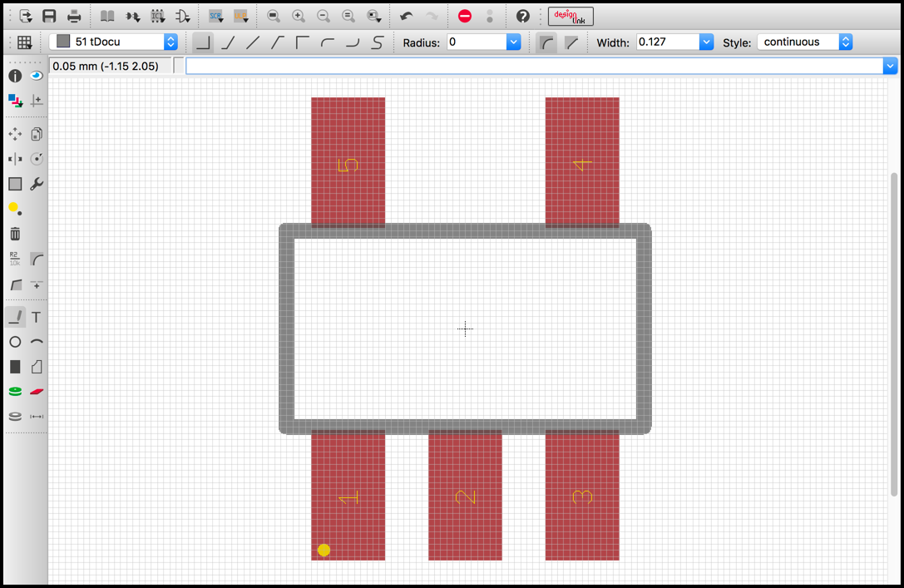904x588 pixels.
Task: Select the gray Hole tool
Action: (15, 416)
